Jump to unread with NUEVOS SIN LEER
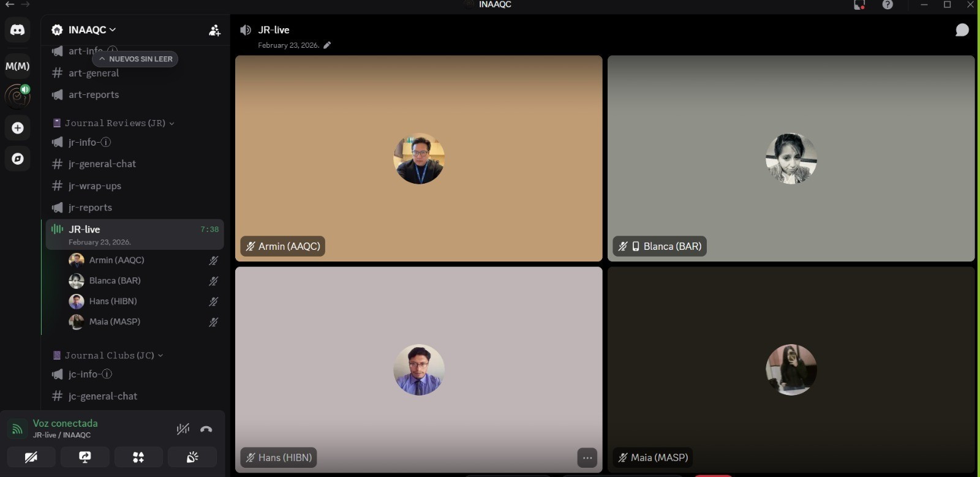The image size is (980, 477). pos(135,59)
